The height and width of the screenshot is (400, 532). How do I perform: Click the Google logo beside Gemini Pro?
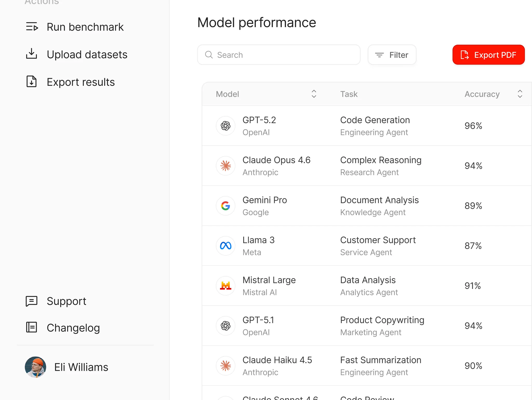(225, 206)
